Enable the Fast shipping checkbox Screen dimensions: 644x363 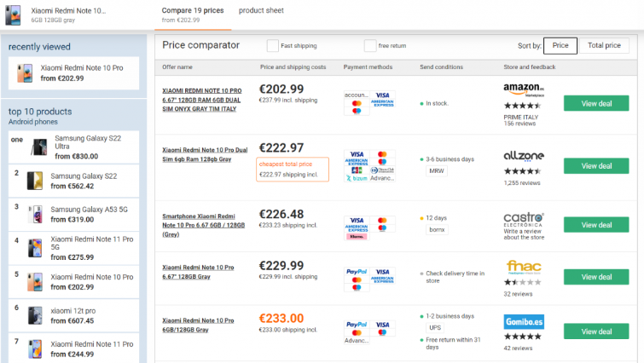coord(272,45)
